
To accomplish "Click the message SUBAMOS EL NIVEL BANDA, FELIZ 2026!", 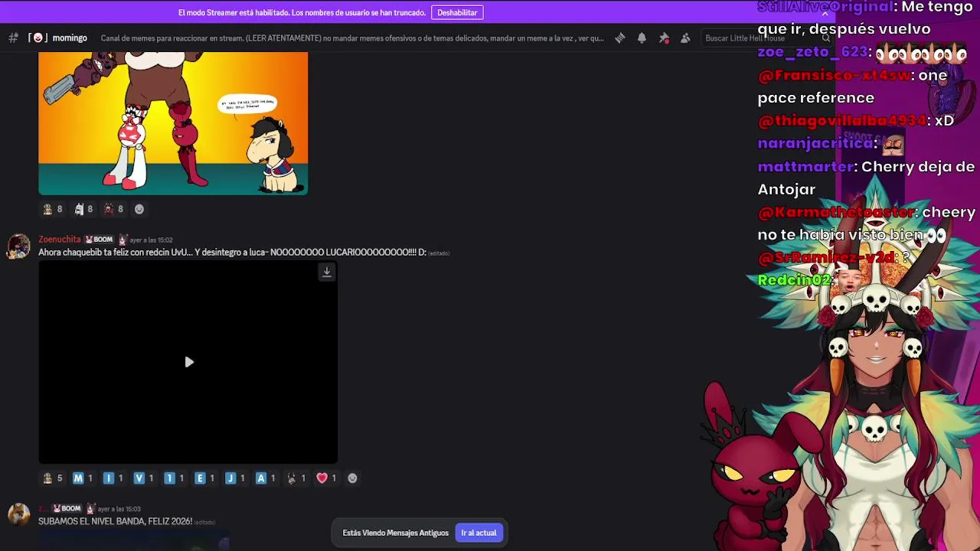I will [x=115, y=521].
